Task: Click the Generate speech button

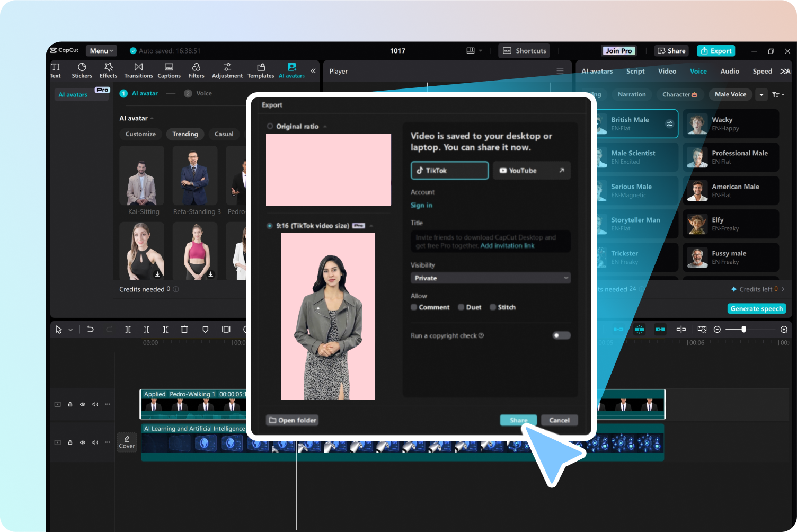Action: tap(756, 308)
